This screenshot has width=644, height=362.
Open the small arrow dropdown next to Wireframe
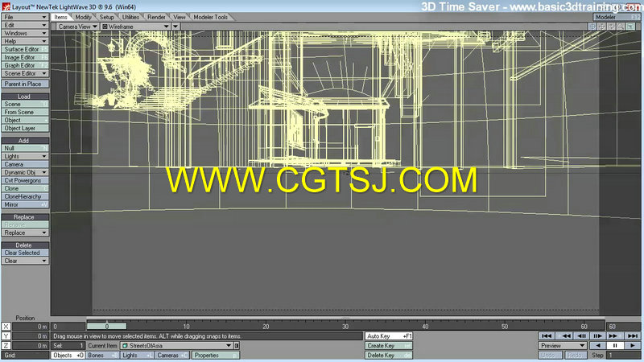175,27
